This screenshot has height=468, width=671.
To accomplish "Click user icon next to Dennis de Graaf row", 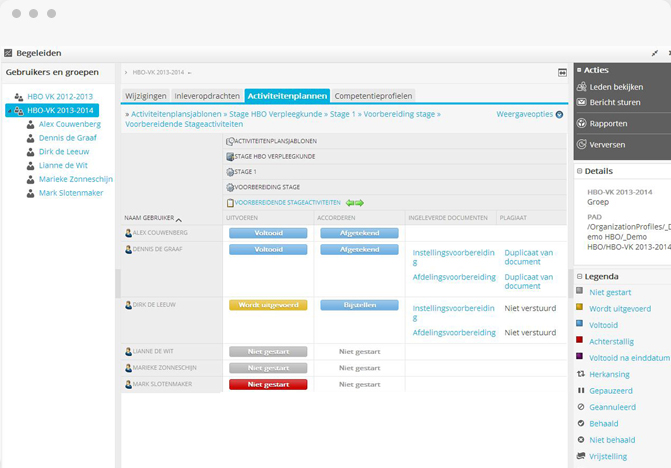I will [128, 249].
